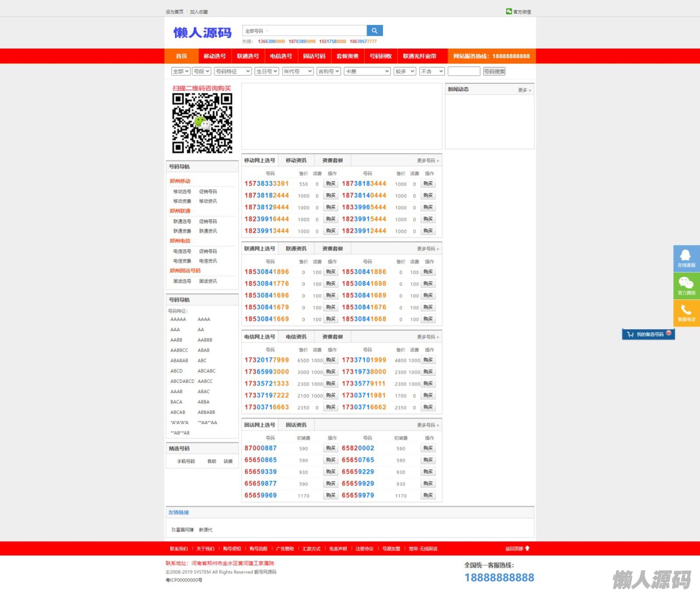The height and width of the screenshot is (595, 700).
Task: Open 套餐资费 in the navigation bar
Action: [347, 56]
